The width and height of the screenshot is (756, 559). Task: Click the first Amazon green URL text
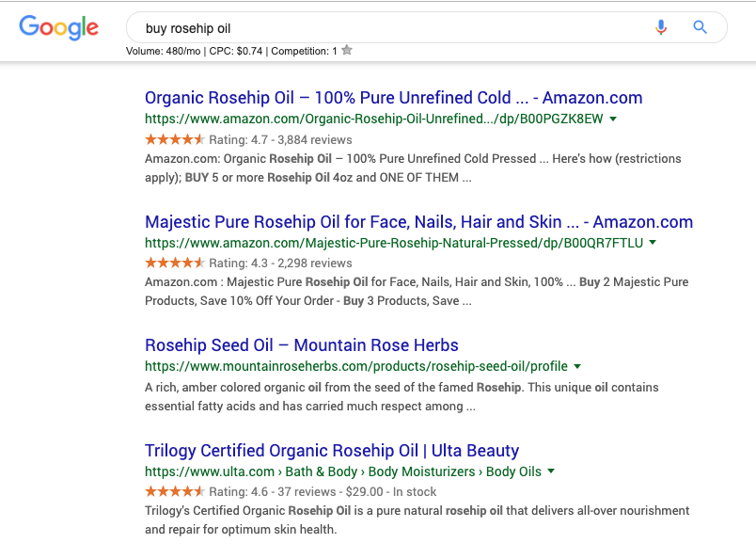click(x=374, y=120)
